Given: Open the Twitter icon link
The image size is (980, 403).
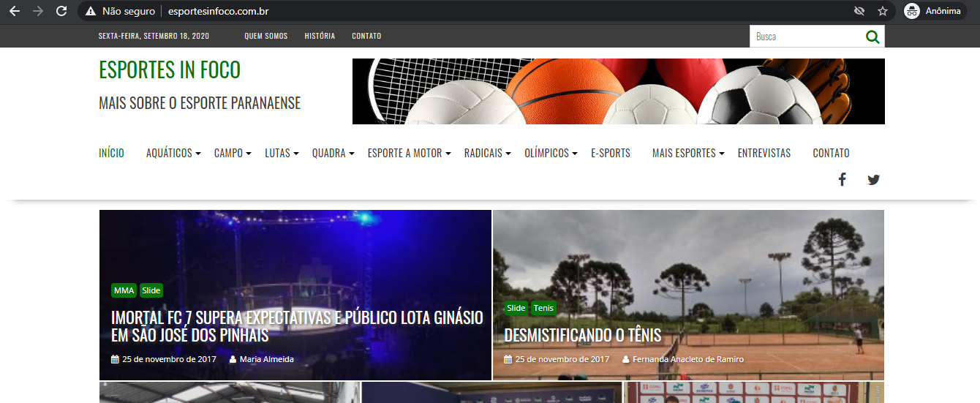Looking at the screenshot, I should [x=873, y=179].
